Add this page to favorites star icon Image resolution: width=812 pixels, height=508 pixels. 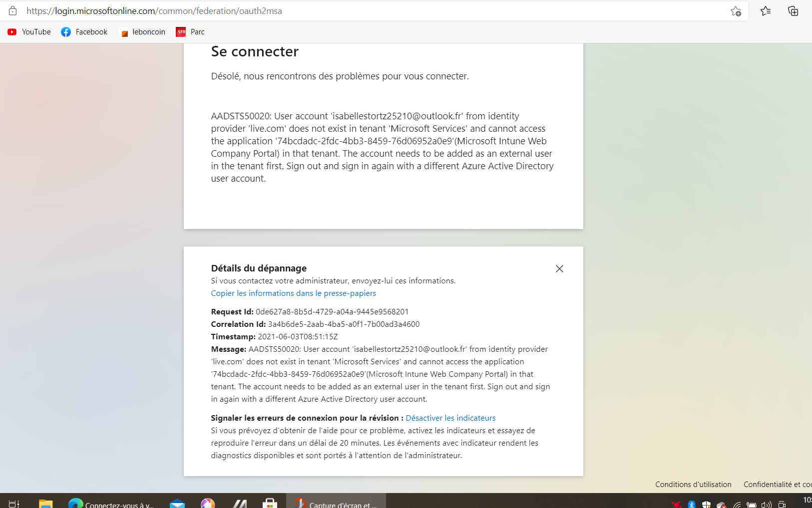[736, 11]
